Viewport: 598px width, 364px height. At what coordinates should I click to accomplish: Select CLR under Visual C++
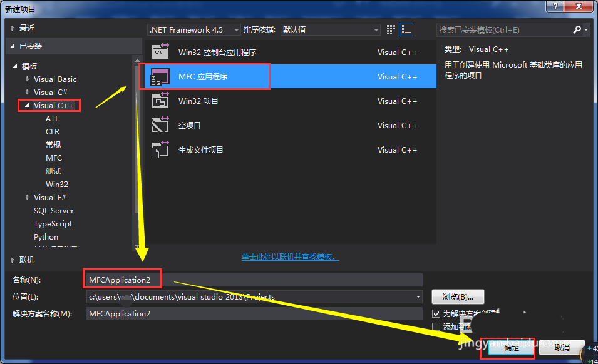(x=53, y=132)
